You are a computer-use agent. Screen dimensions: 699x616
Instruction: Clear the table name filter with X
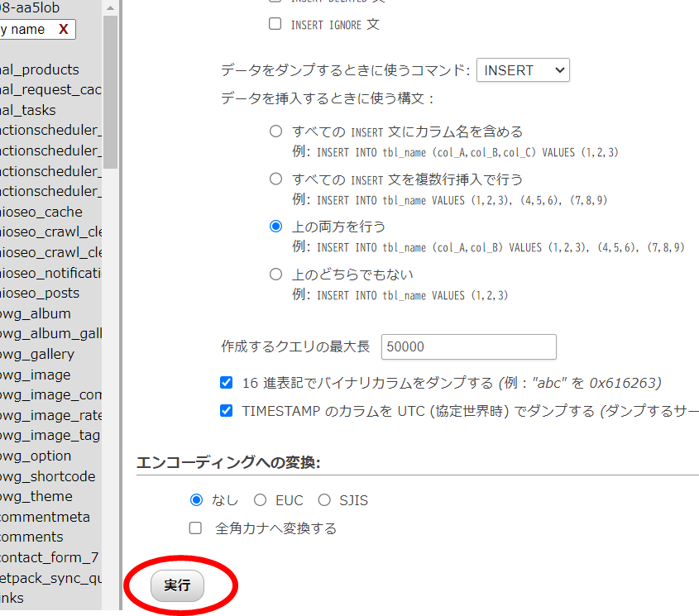[64, 30]
